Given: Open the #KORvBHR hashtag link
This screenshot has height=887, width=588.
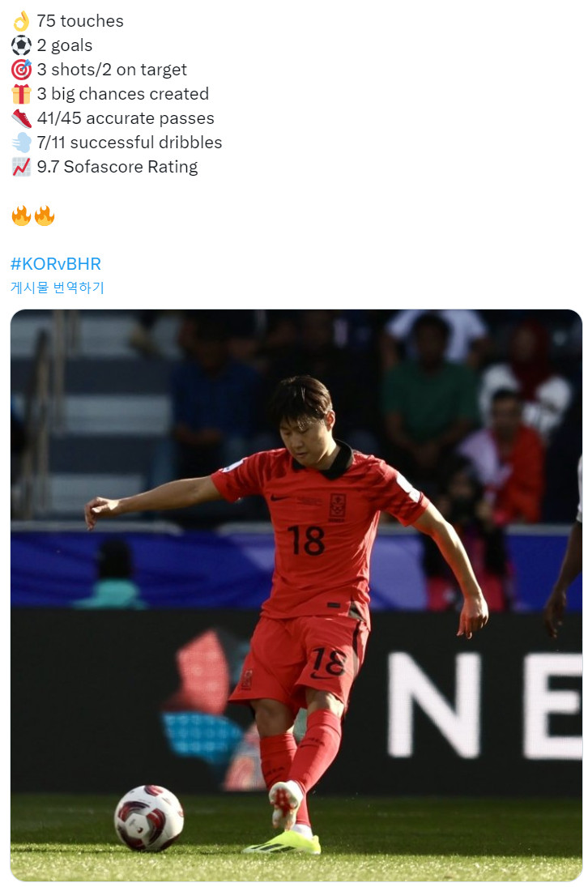Looking at the screenshot, I should point(56,263).
